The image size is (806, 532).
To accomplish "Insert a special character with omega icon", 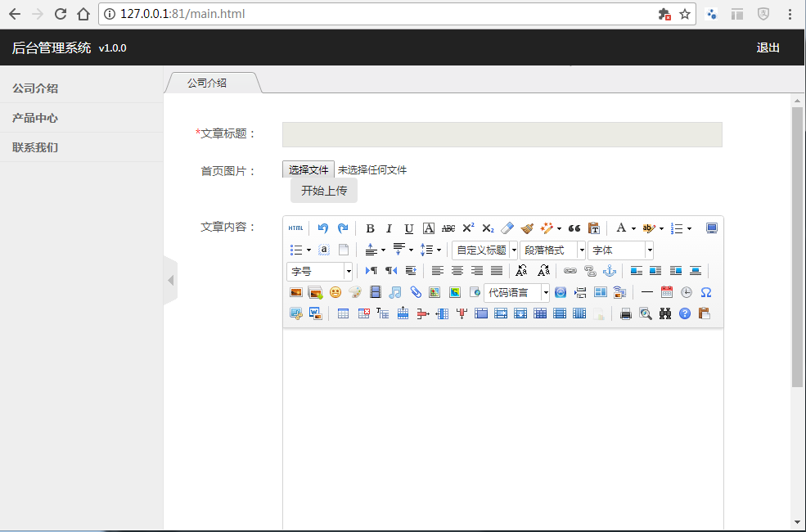I will click(706, 292).
